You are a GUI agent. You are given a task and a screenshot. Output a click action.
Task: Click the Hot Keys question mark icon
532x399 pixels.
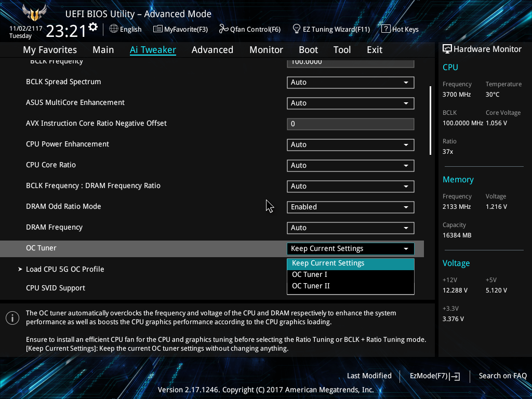click(385, 29)
